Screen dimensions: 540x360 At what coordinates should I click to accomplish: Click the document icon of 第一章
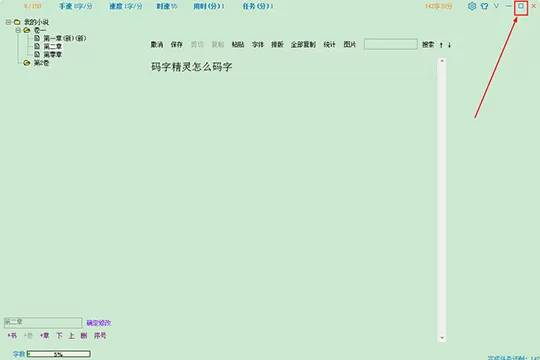[x=37, y=38]
